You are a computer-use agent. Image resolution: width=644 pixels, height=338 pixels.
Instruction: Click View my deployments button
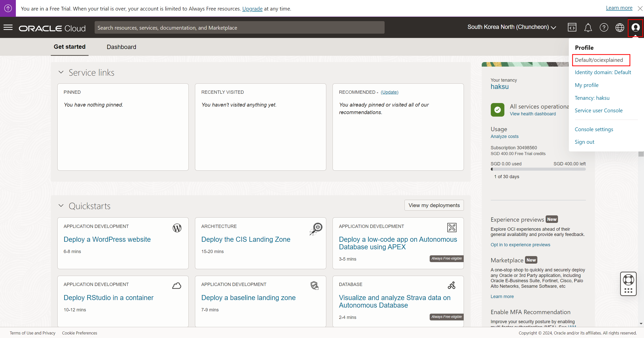click(x=434, y=205)
